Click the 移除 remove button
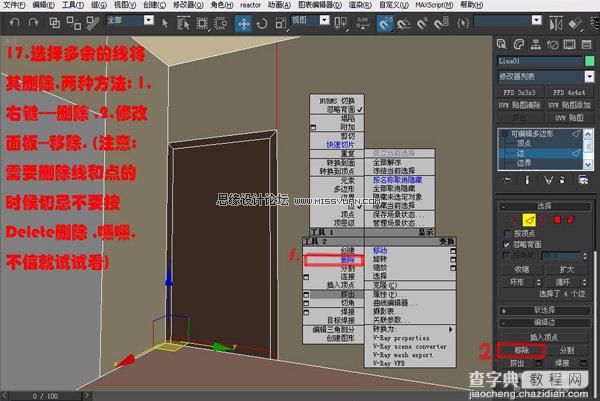 (x=521, y=350)
